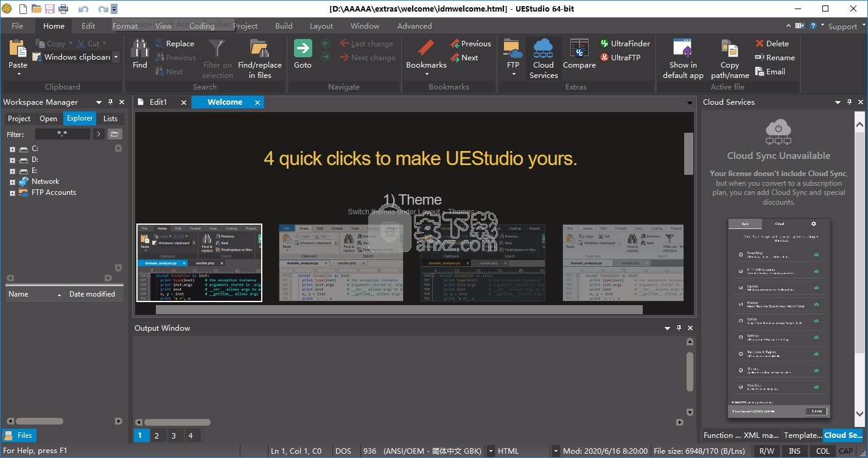Close the Welcome tab
This screenshot has width=868, height=458.
(x=257, y=102)
